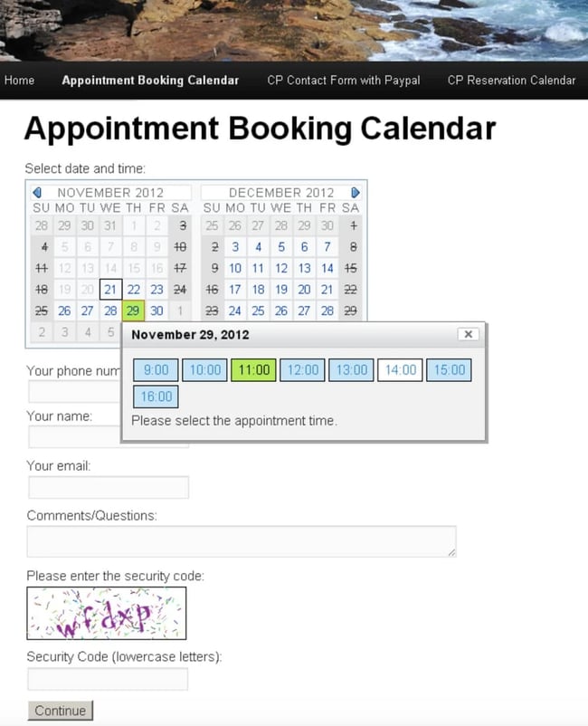
Task: Select the 16:00 appointment time slot
Action: pos(155,396)
